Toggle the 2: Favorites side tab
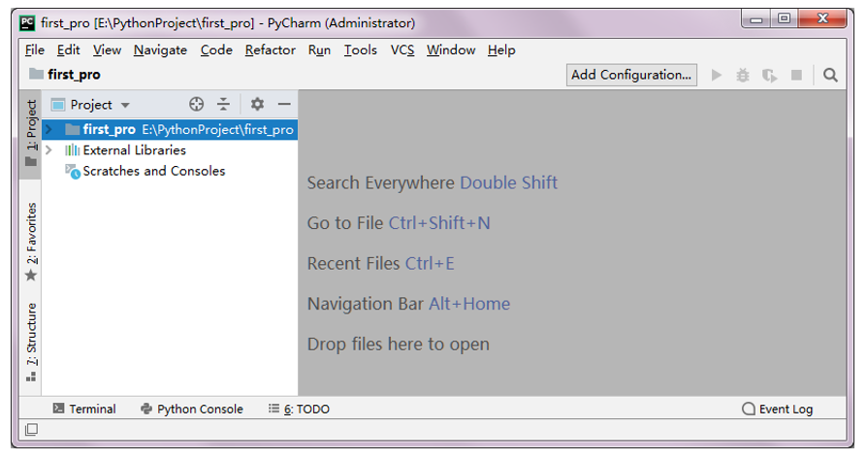Image resolution: width=868 pixels, height=460 pixels. (31, 243)
